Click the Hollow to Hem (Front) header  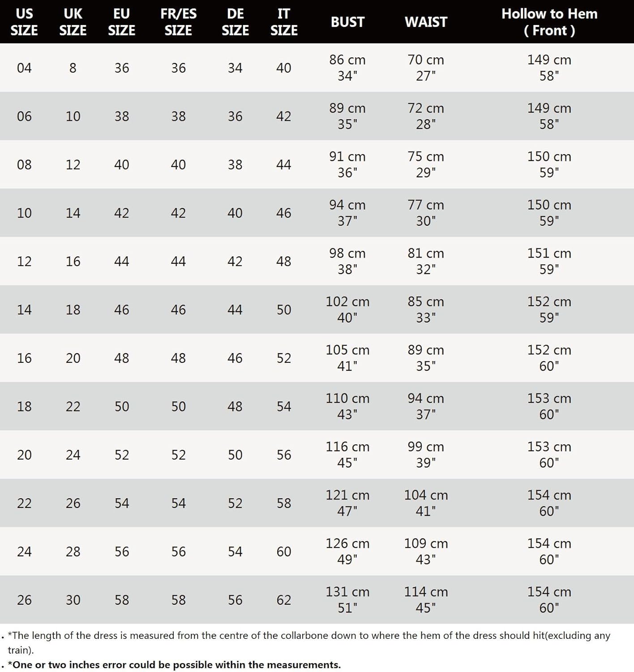point(549,22)
